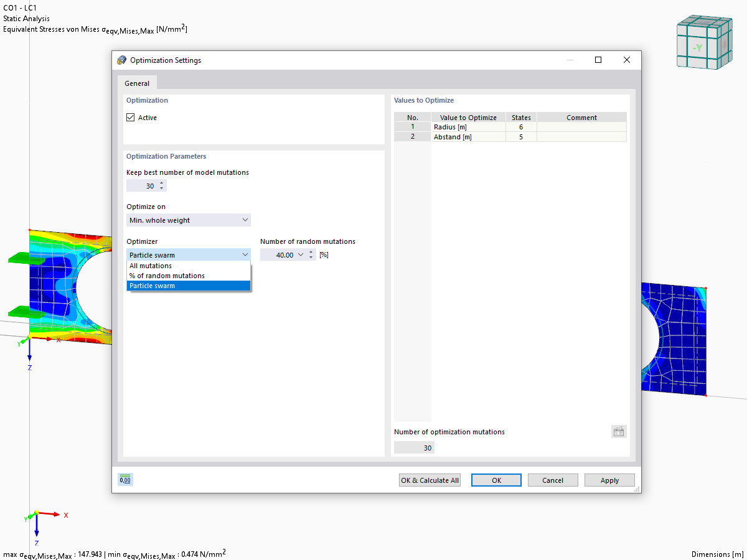Open the Number of random mutations dropdown

click(x=299, y=254)
